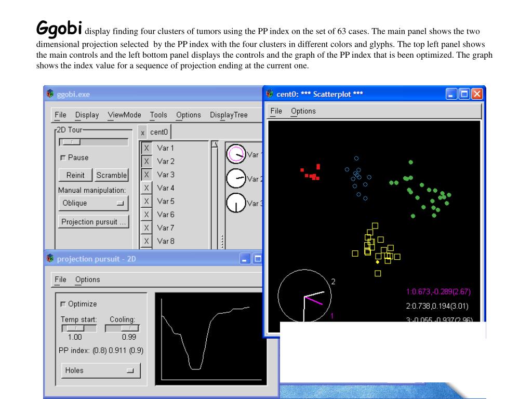The height and width of the screenshot is (399, 532).
Task: Click the magenta coefficient text 1:0.673,-0.289(2.67)
Action: [x=438, y=292]
